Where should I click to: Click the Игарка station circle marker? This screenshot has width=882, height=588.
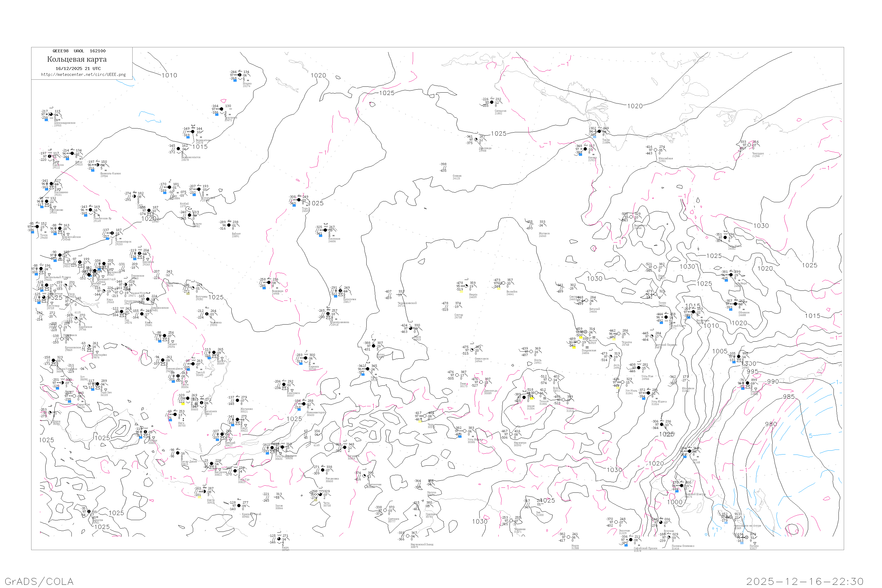coord(240,75)
